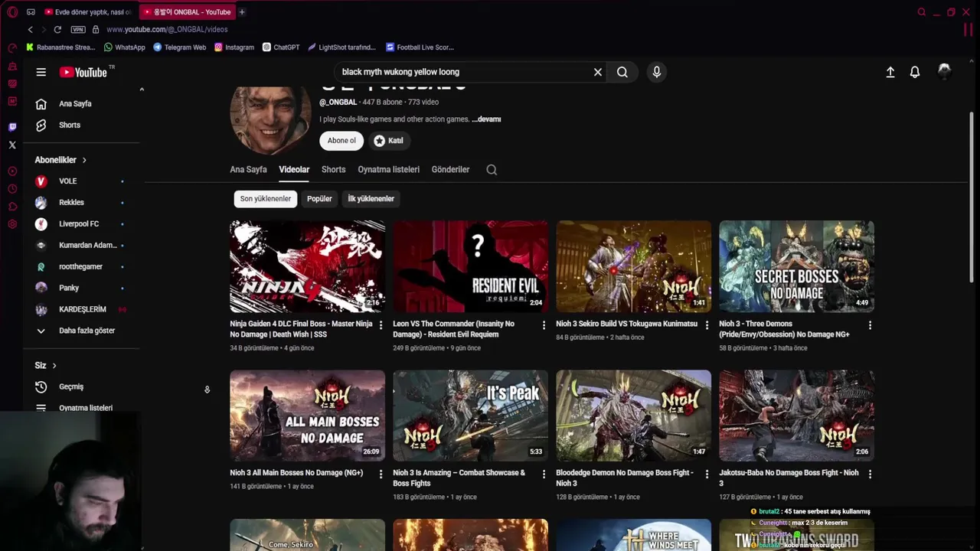Open more options for Leon VS The Commander video
This screenshot has height=551, width=980.
point(544,325)
